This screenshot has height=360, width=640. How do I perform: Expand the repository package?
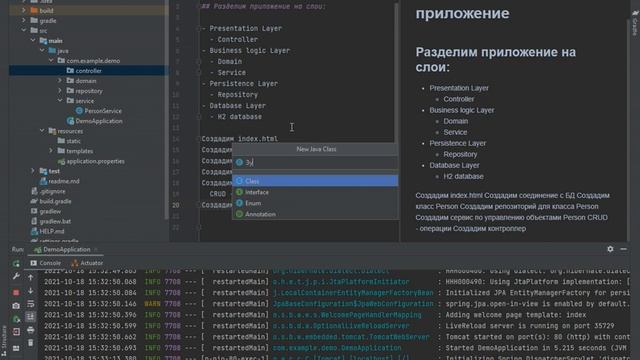pos(60,91)
